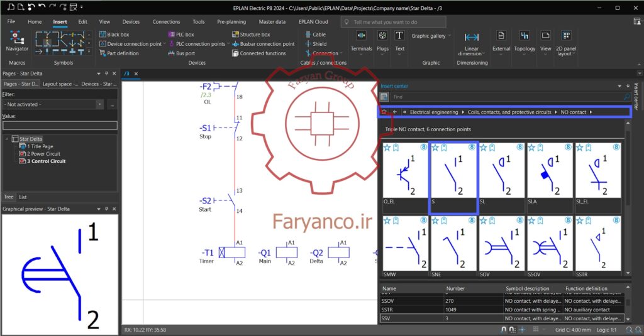Switch to the Master data ribbon tab
644x336 pixels.
coord(272,22)
